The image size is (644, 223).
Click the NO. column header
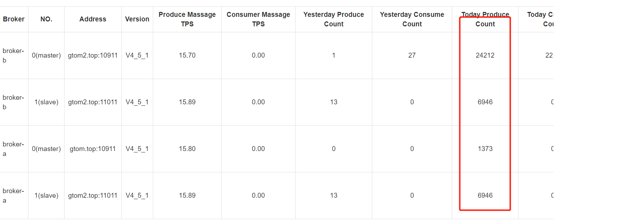click(46, 19)
